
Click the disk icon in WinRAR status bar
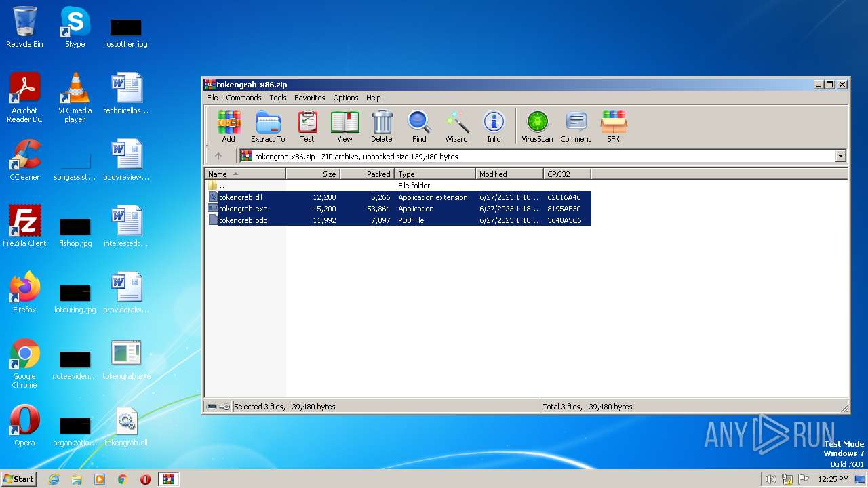pyautogui.click(x=212, y=407)
